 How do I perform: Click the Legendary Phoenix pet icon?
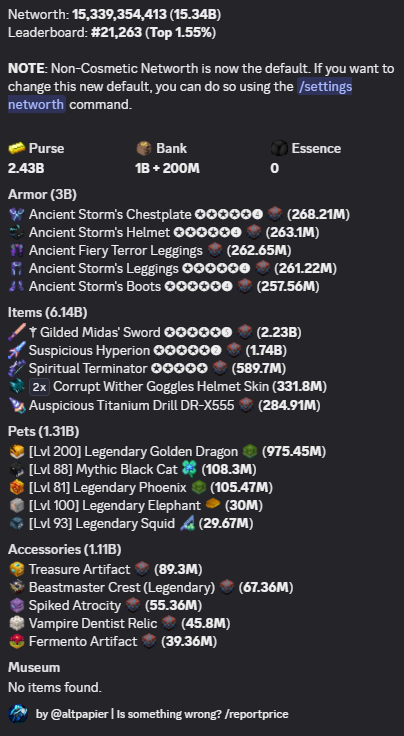tap(17, 488)
